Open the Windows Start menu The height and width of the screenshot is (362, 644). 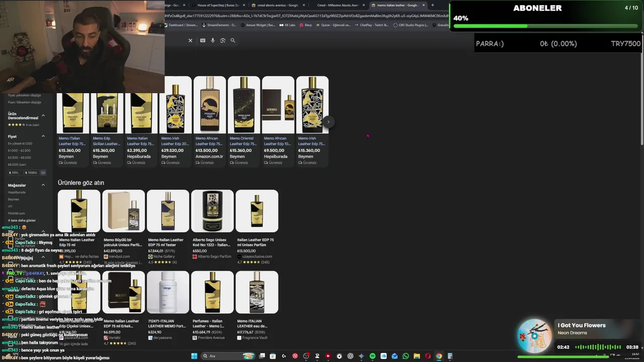tap(194, 356)
